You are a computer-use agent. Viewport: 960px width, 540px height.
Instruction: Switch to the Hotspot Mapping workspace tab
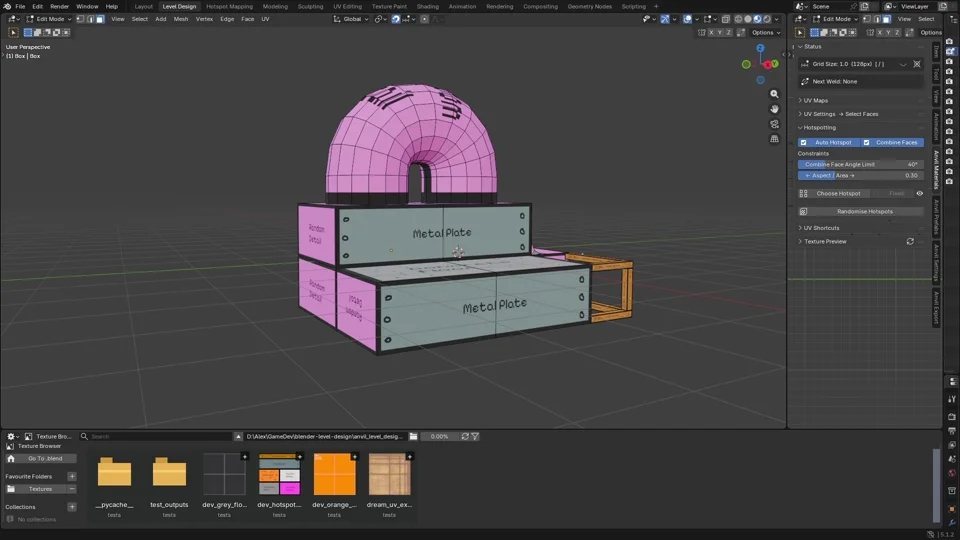pyautogui.click(x=229, y=6)
